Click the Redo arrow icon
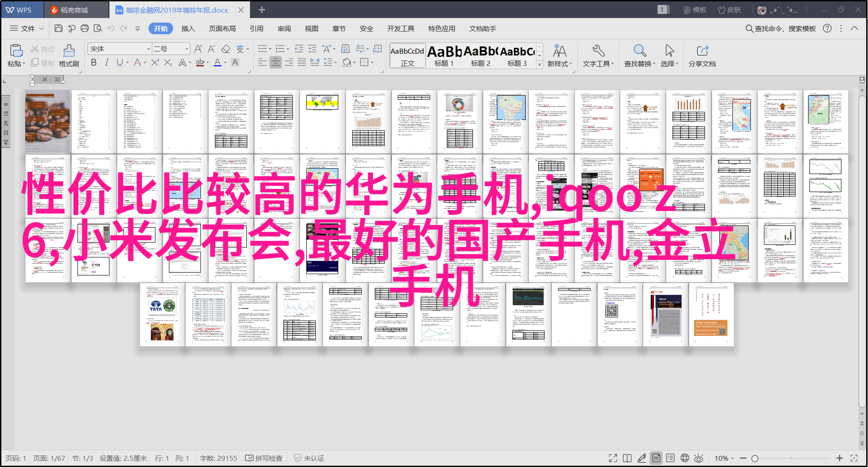 pos(124,28)
